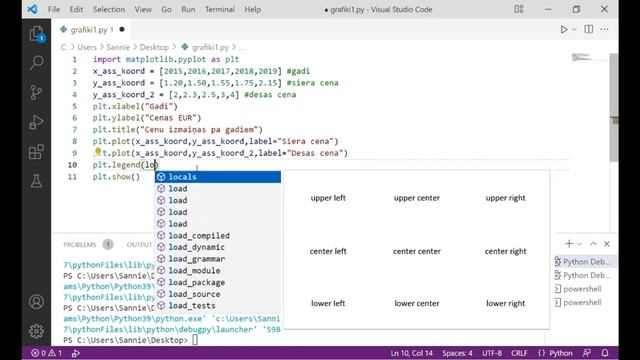This screenshot has height=360, width=640.
Task: Click the debug launch status bar icon
Action: point(76,353)
